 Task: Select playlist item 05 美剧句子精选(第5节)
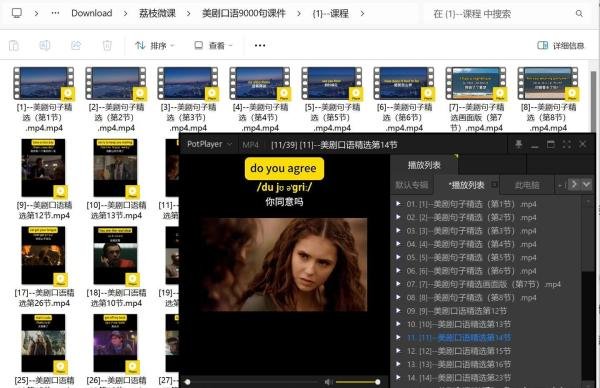click(486, 258)
